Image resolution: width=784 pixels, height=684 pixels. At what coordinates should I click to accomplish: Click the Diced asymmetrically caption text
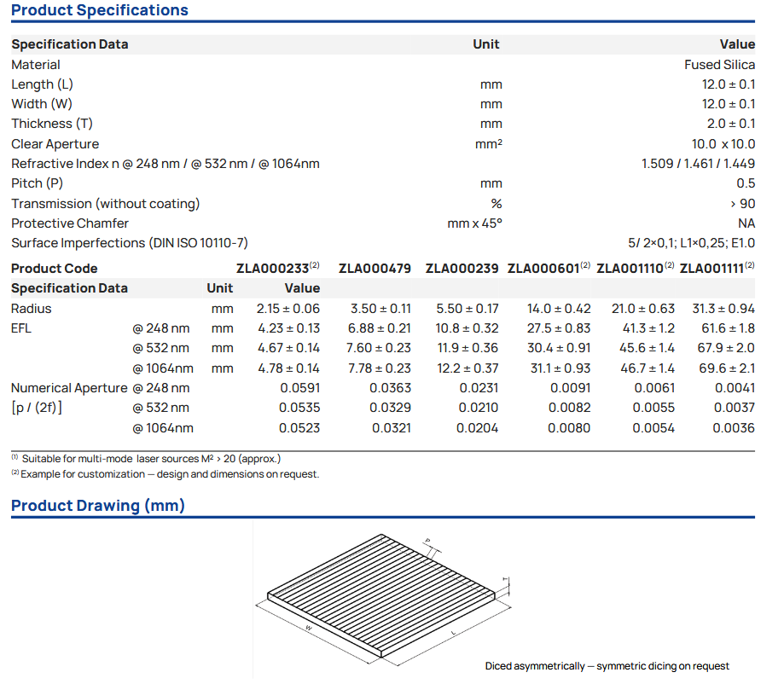coord(607,666)
